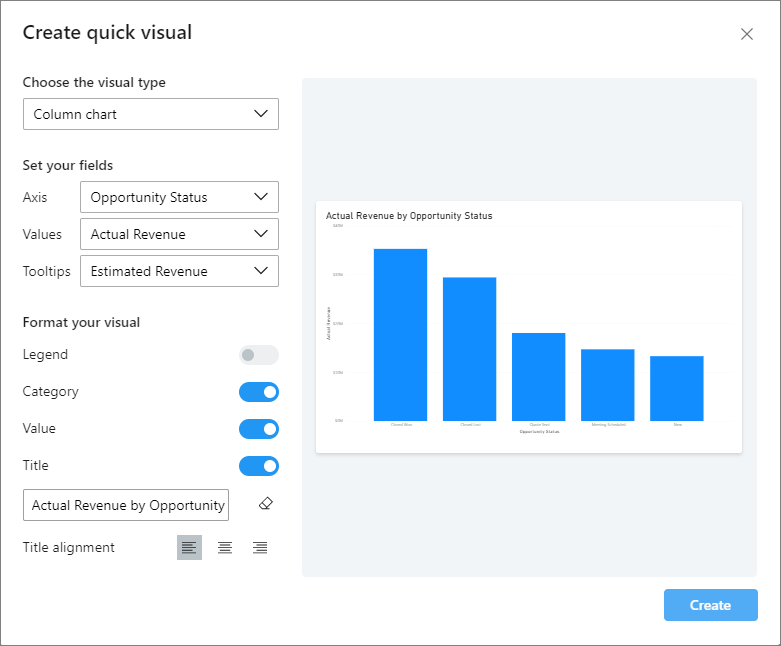Viewport: 781px width, 646px height.
Task: Expand the Axis field dropdown
Action: (179, 197)
